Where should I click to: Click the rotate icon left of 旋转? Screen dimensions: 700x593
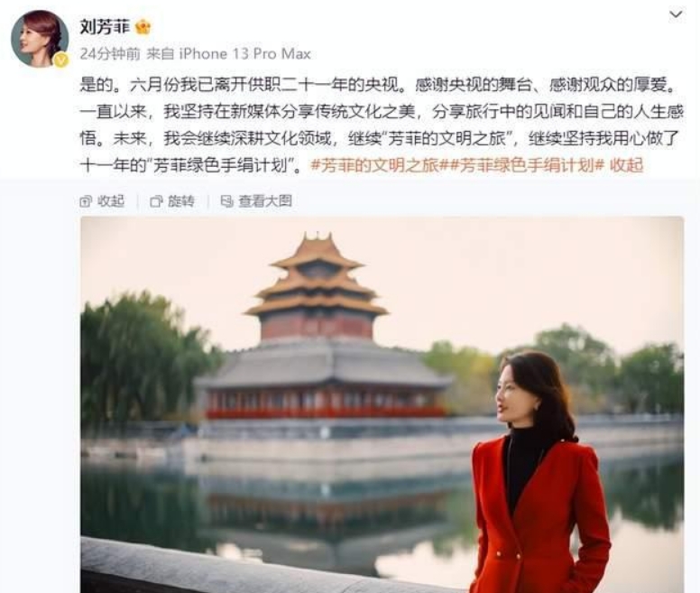(156, 201)
